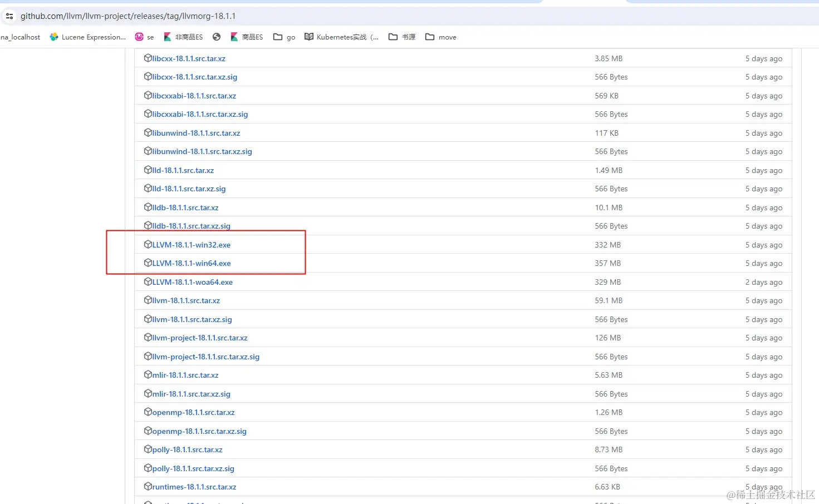Click the 126 MB file size
The image size is (819, 504).
click(607, 338)
